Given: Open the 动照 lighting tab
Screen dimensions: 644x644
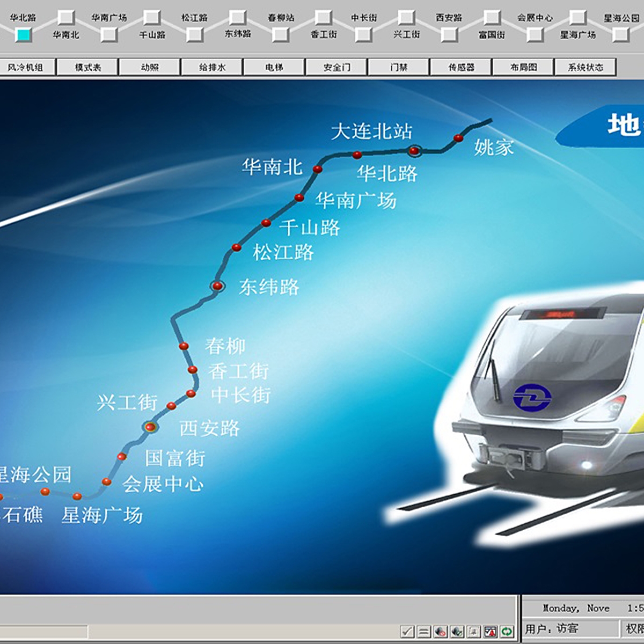Looking at the screenshot, I should [x=150, y=67].
